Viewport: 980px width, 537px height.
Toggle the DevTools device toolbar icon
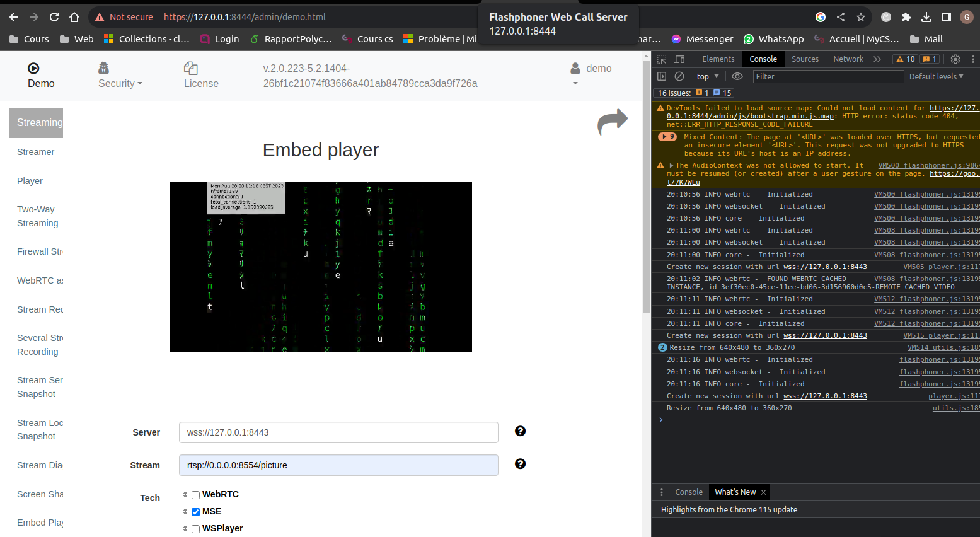pos(679,59)
